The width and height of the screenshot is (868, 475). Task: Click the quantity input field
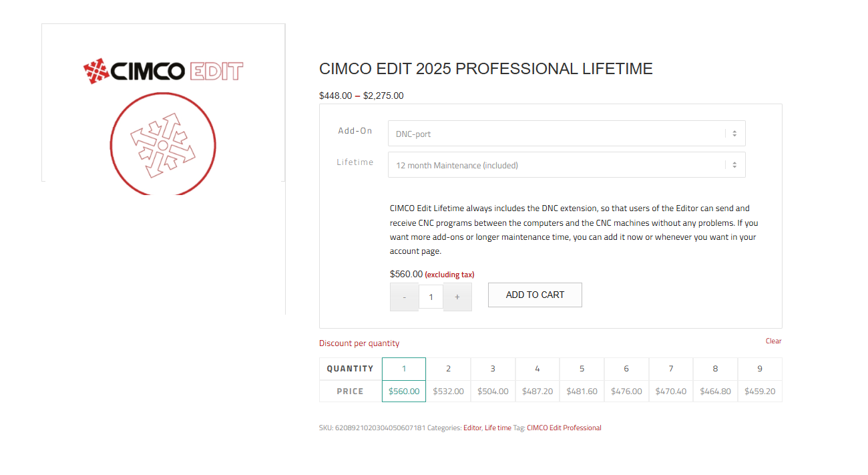(431, 297)
